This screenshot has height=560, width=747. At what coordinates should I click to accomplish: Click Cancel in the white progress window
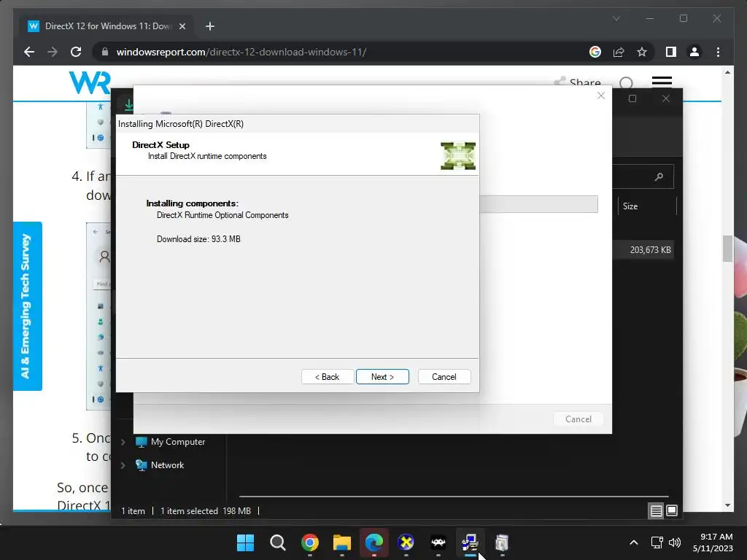click(x=578, y=419)
